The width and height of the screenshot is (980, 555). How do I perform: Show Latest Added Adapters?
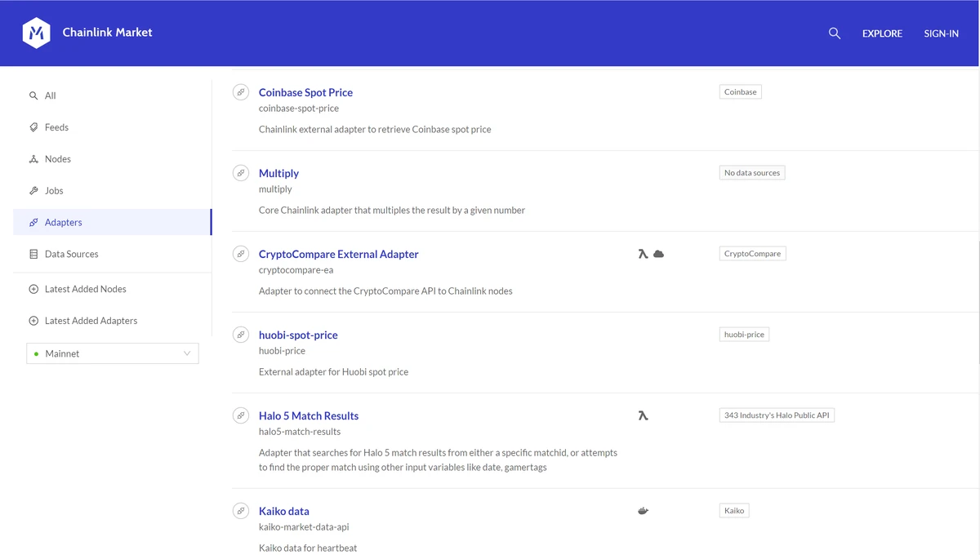tap(91, 321)
